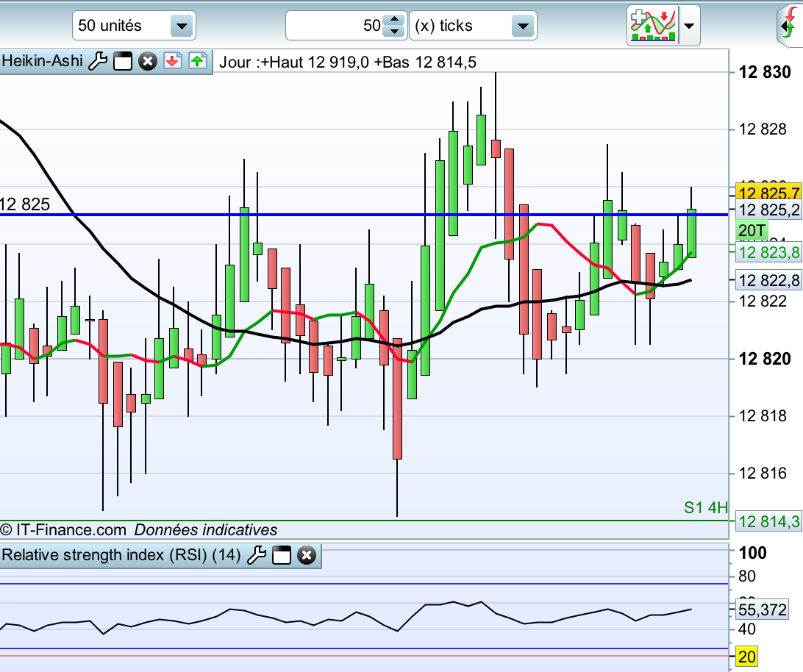Click the yellow 20 RSI level label
Viewport: 803px width, 672px height.
click(746, 657)
